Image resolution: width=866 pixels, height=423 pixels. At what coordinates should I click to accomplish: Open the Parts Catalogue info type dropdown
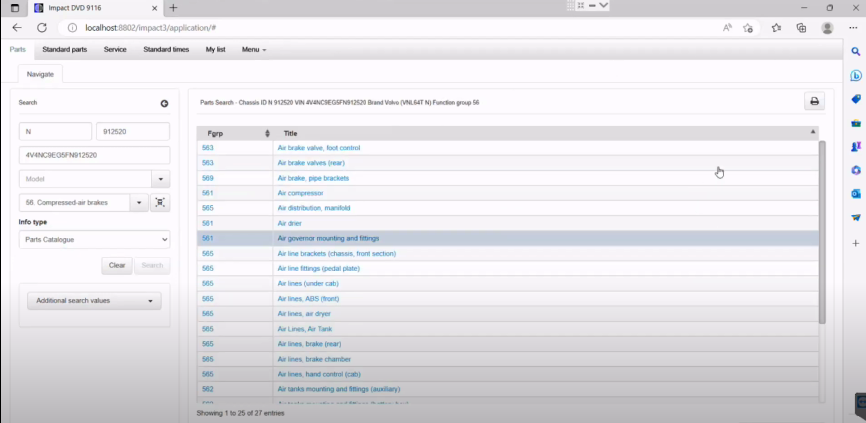pyautogui.click(x=94, y=240)
